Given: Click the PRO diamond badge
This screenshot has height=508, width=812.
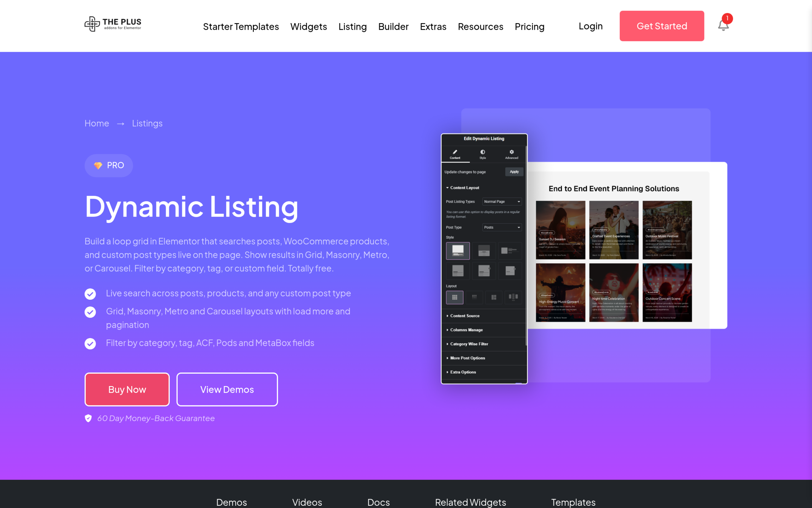Looking at the screenshot, I should [109, 165].
